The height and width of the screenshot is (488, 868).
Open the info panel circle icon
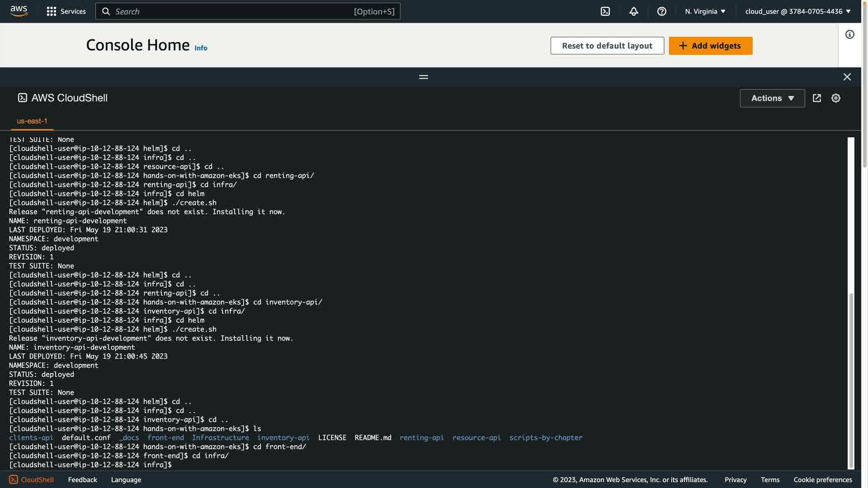click(849, 34)
